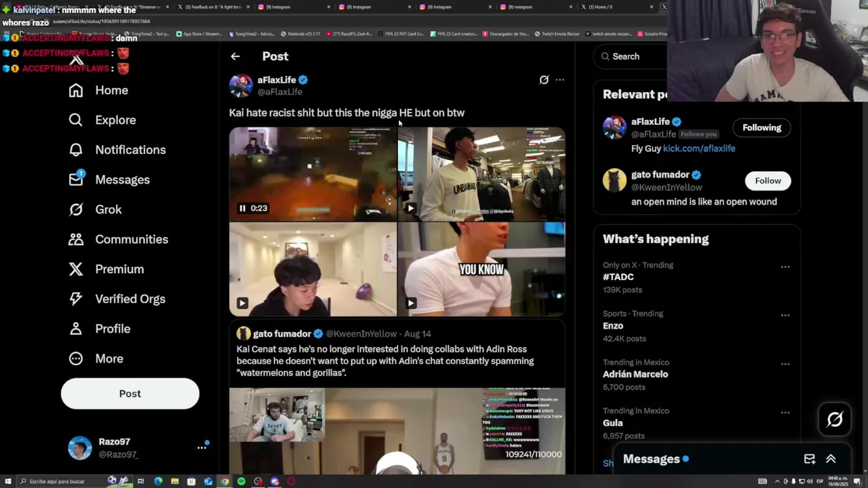Click Razo97 profile avatar at bottom
Viewport: 868px width, 488px height.
tap(79, 448)
